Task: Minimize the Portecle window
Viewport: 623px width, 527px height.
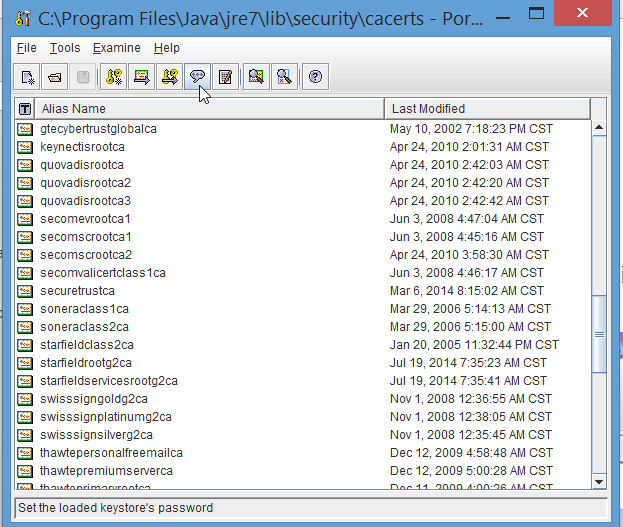Action: [503, 18]
